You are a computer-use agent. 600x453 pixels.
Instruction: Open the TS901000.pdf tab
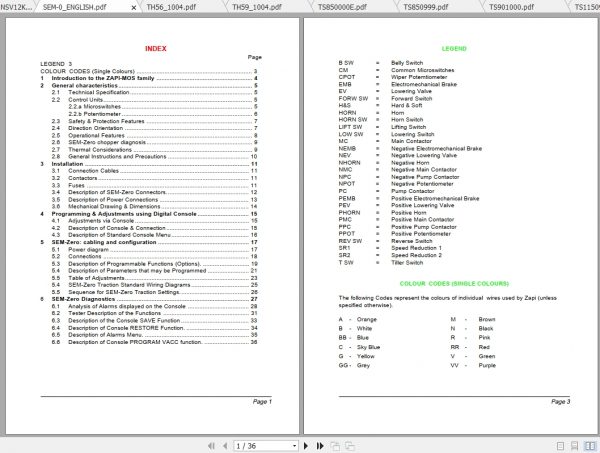[x=511, y=7]
